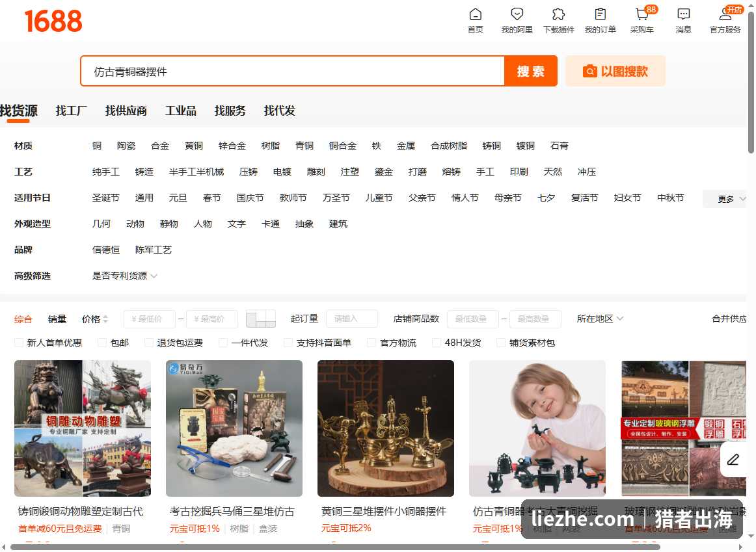Filter material by 黄铜
756x552 pixels.
pyautogui.click(x=194, y=146)
